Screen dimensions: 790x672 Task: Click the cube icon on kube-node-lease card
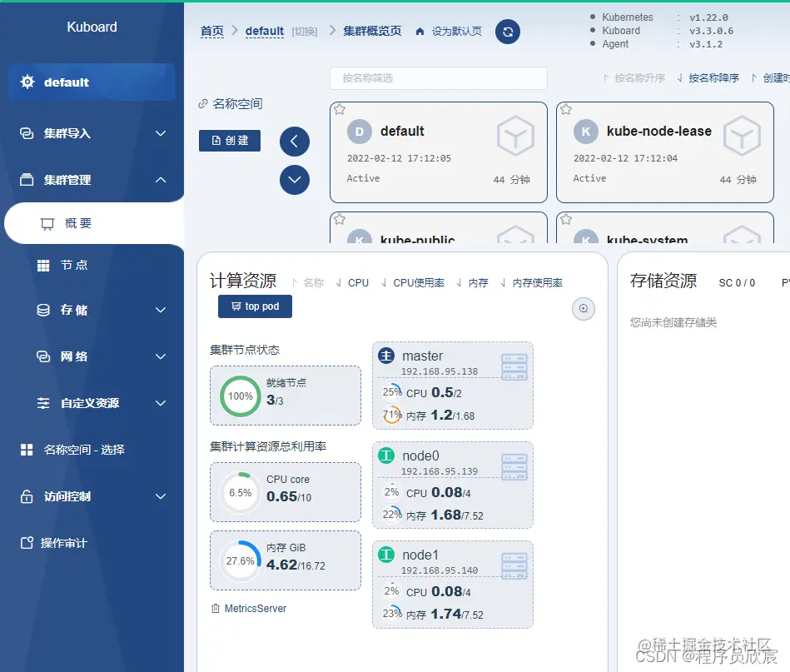coord(742,136)
